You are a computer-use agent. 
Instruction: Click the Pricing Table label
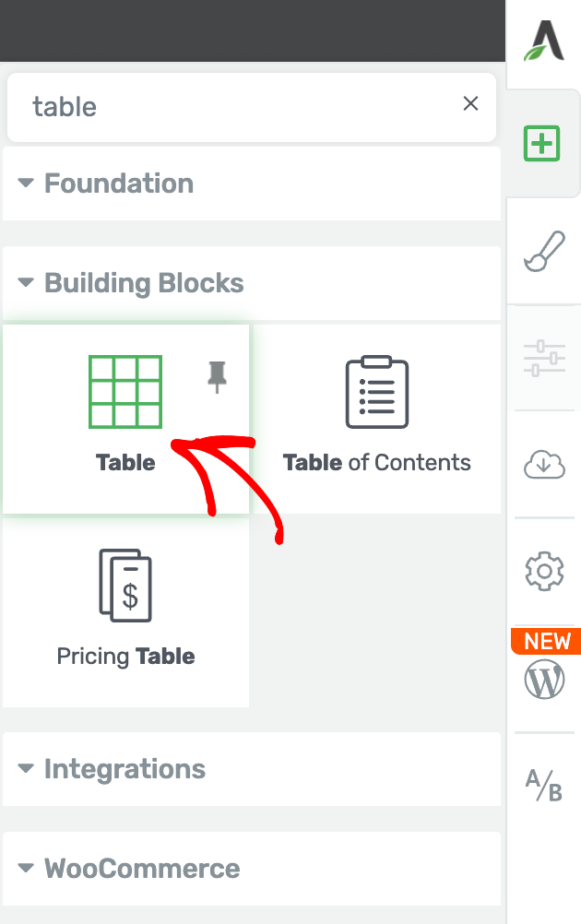pyautogui.click(x=125, y=657)
